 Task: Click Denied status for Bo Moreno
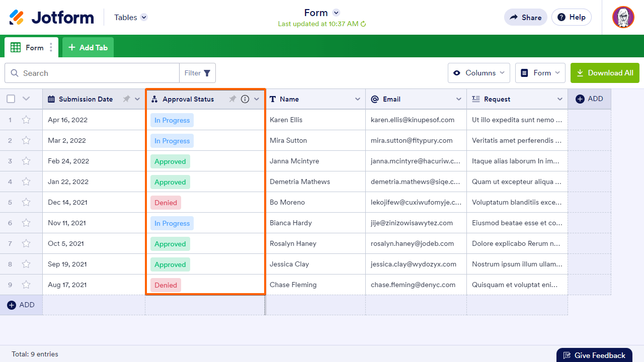coord(166,203)
